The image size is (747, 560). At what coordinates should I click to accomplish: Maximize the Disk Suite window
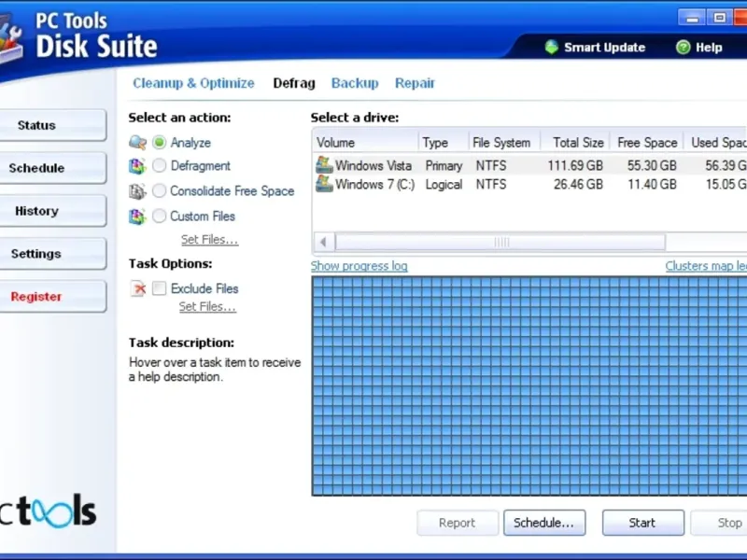[x=720, y=19]
